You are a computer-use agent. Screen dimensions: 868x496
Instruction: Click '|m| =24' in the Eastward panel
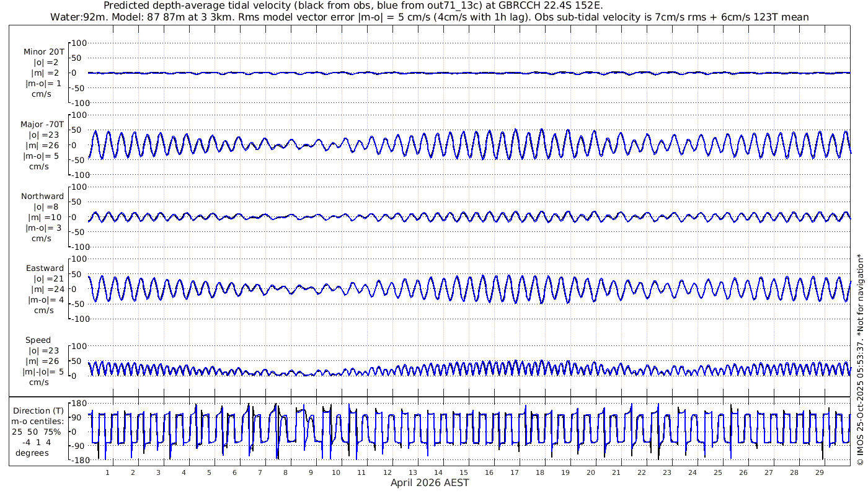pyautogui.click(x=48, y=290)
